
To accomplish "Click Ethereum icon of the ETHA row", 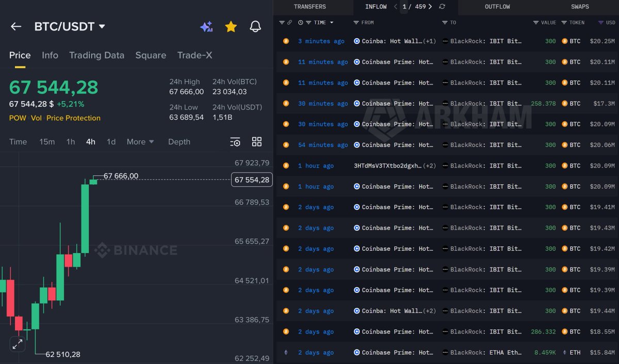I will coord(286,353).
